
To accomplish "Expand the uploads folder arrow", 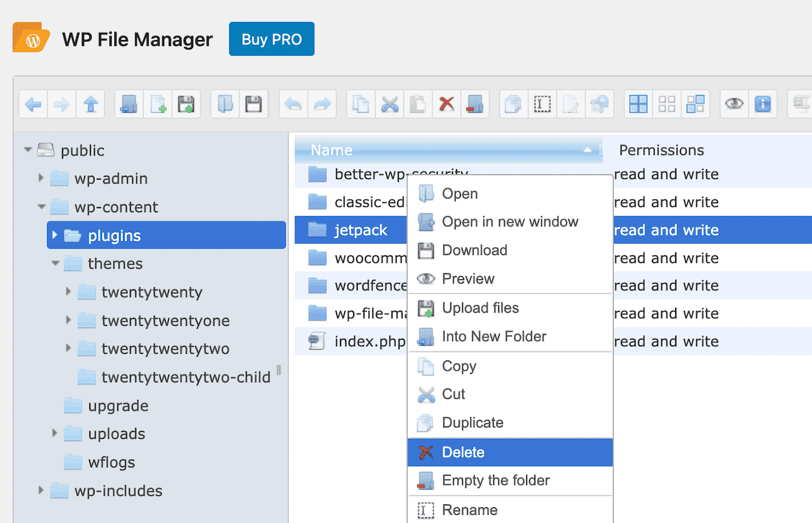I will click(55, 433).
